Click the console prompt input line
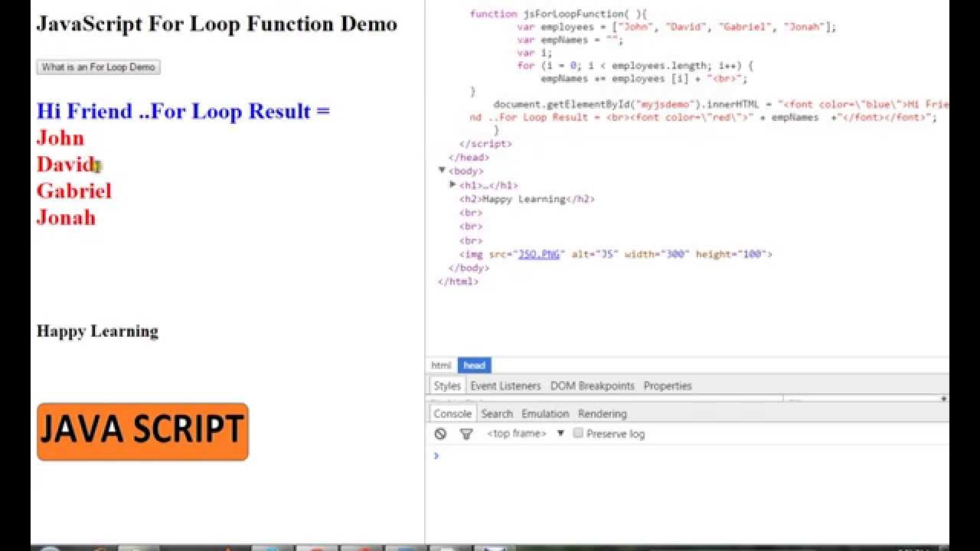This screenshot has width=980, height=551. pyautogui.click(x=689, y=455)
